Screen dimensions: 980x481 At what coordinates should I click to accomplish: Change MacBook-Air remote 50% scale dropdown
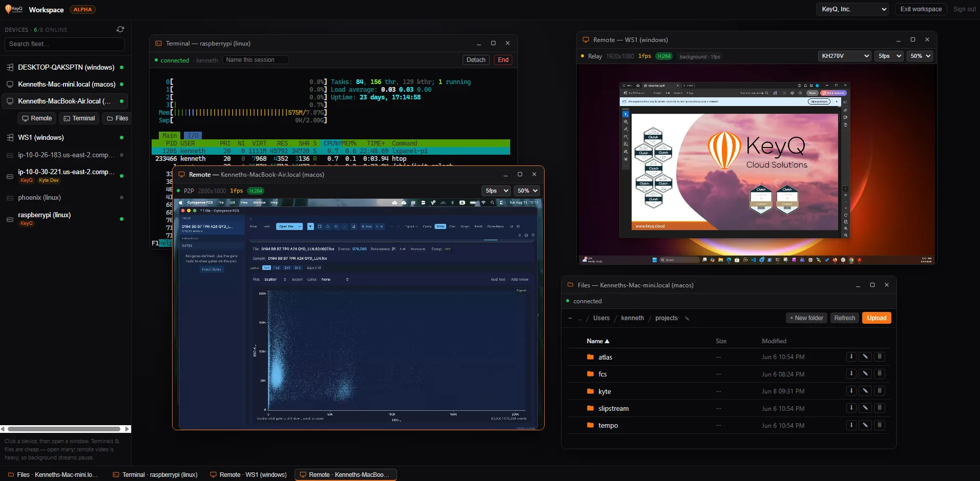[527, 191]
